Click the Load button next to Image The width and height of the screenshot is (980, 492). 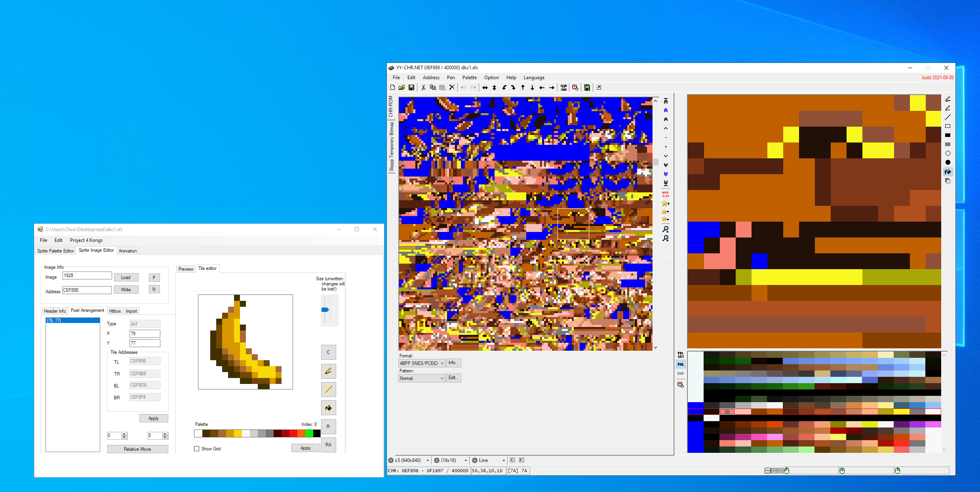pos(126,277)
